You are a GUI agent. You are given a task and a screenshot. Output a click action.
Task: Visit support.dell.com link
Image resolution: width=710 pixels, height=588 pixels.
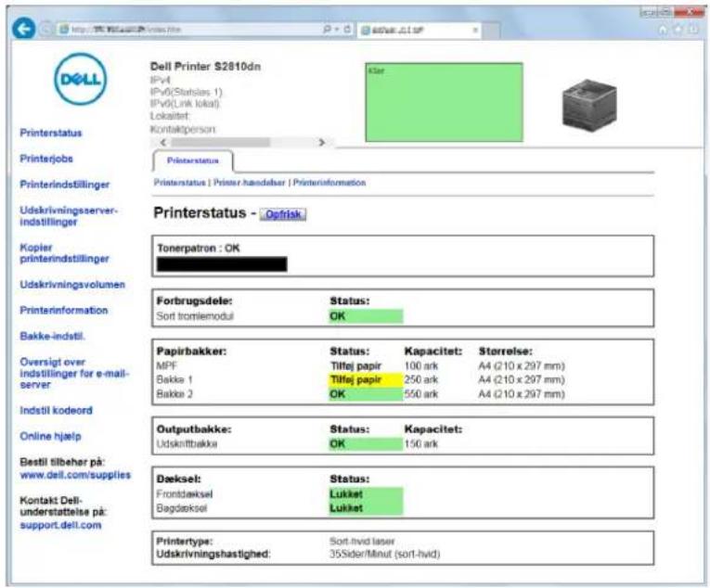(x=60, y=525)
